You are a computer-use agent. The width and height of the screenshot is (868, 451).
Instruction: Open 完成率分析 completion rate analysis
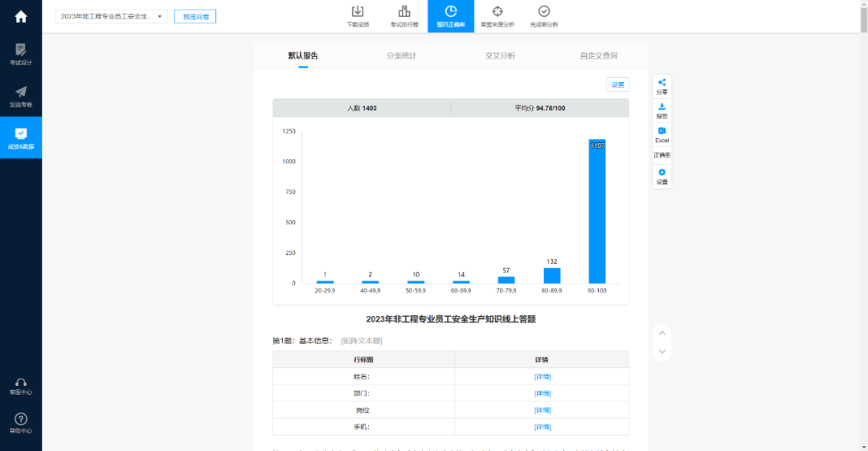point(544,16)
